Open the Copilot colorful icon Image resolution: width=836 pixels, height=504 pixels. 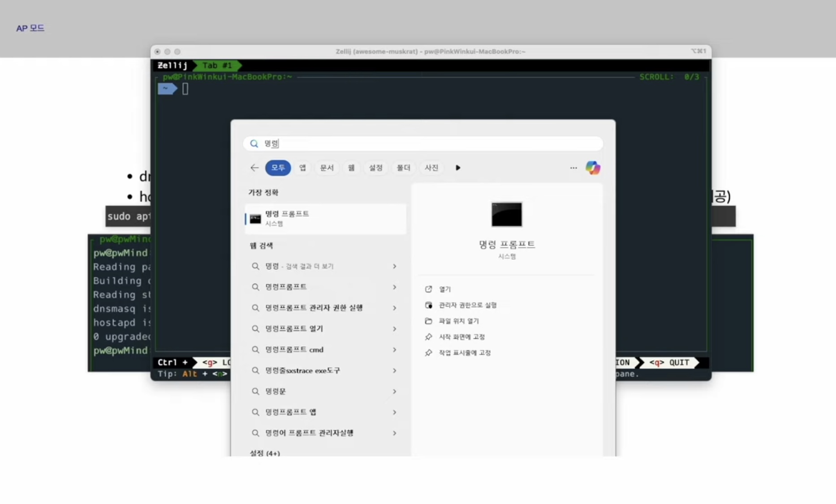(x=593, y=168)
